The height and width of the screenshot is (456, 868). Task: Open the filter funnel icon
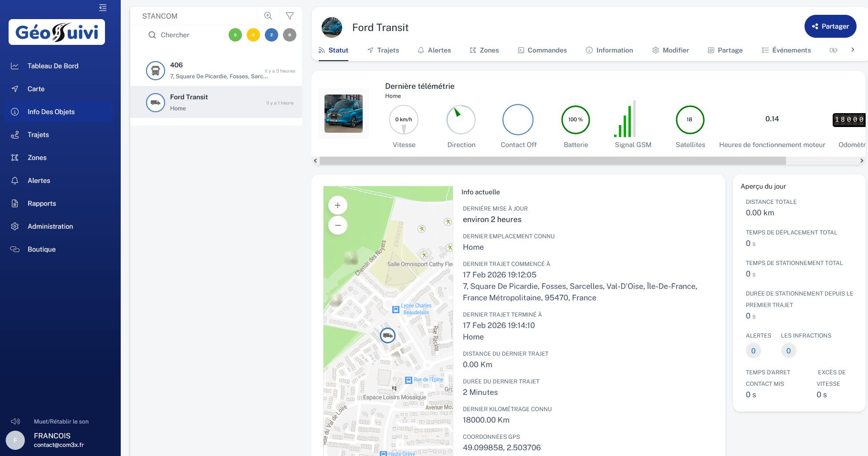[290, 16]
